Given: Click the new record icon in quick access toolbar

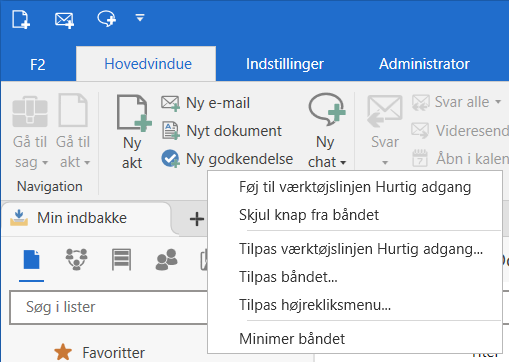Looking at the screenshot, I should pos(21,19).
